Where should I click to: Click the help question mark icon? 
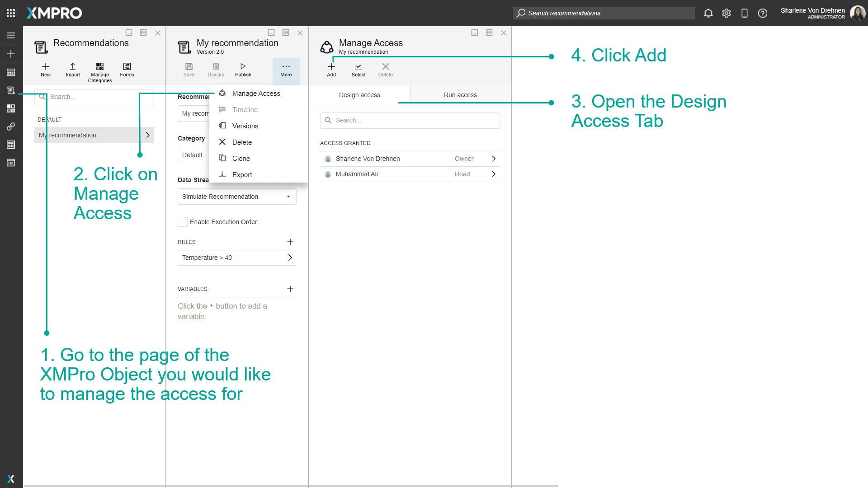pyautogui.click(x=763, y=13)
